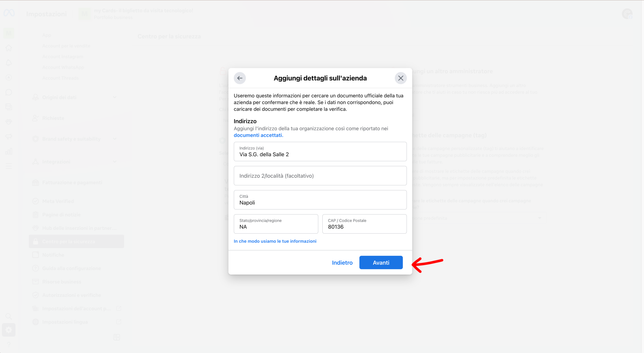Click the Città input field
The height and width of the screenshot is (353, 644).
320,200
